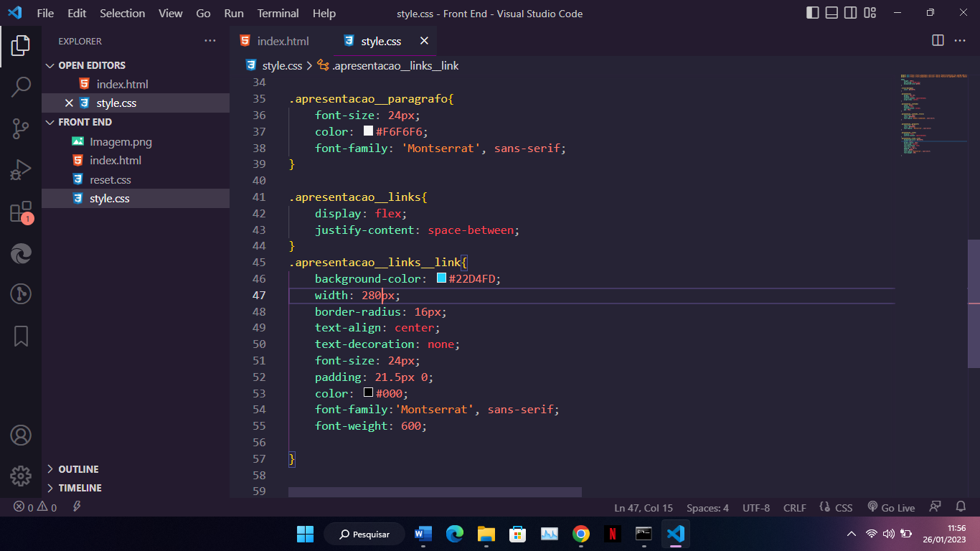Viewport: 980px width, 551px height.
Task: Click the port forwarding status bar icon
Action: (77, 507)
